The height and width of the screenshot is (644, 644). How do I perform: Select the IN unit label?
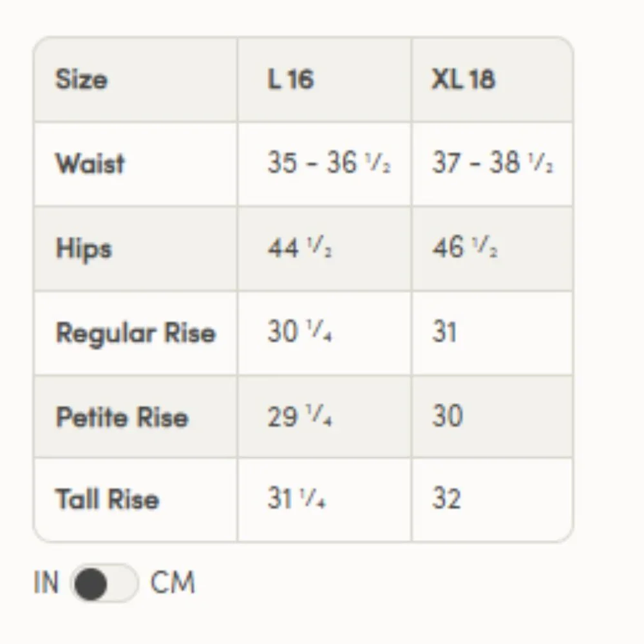(x=46, y=582)
